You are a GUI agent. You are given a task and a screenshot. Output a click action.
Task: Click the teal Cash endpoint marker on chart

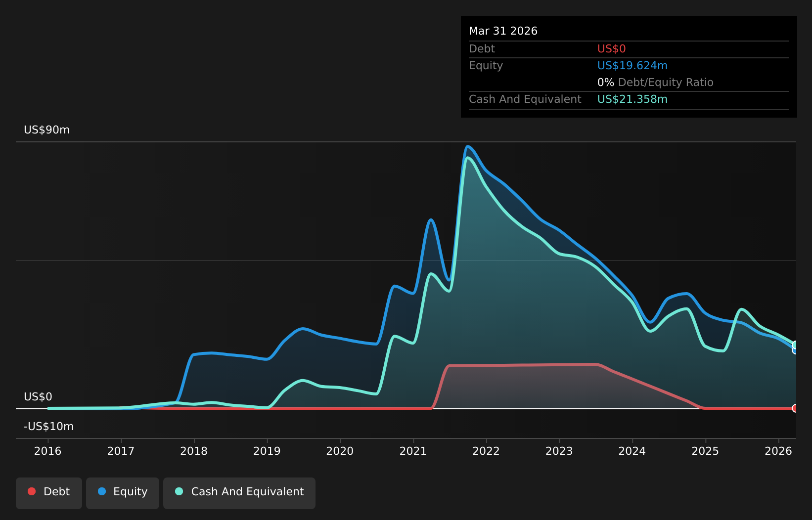(x=795, y=345)
